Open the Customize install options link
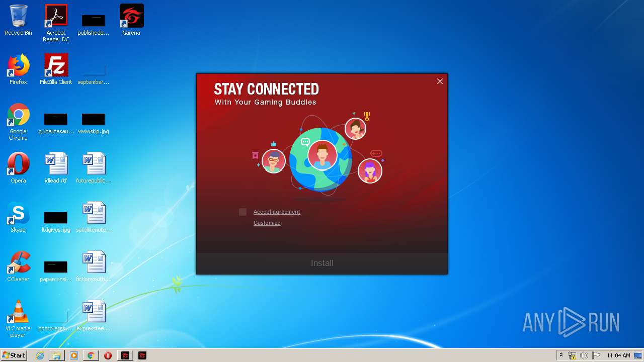Screen dimensions: 644x362 pyautogui.click(x=267, y=223)
